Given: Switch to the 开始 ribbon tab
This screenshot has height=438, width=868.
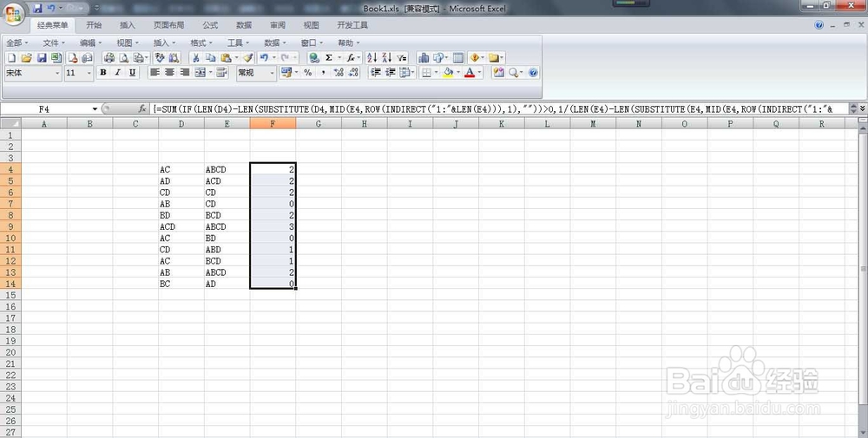Looking at the screenshot, I should pos(94,25).
